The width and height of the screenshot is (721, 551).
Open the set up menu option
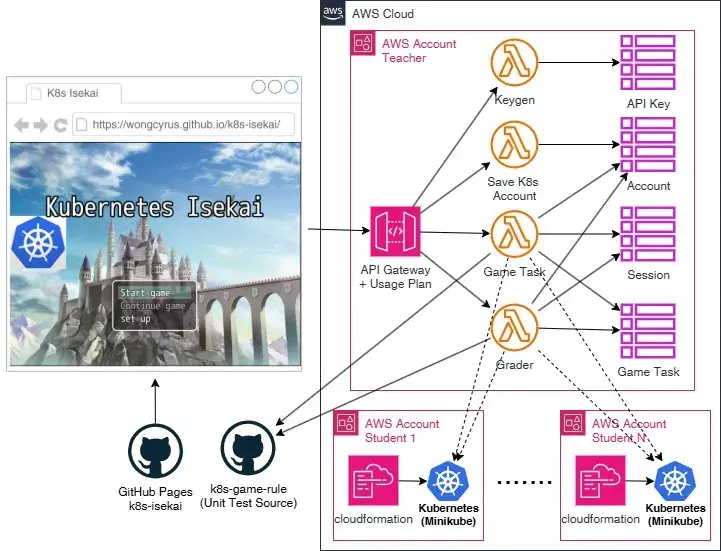[x=135, y=319]
